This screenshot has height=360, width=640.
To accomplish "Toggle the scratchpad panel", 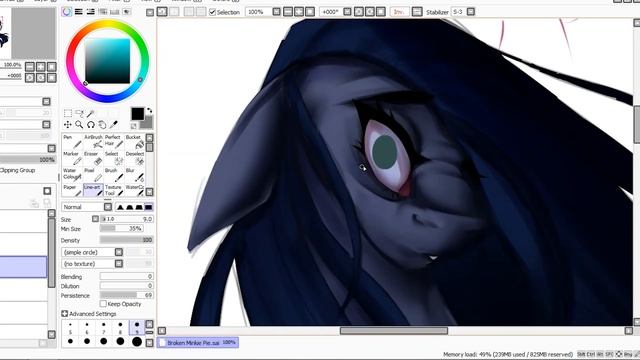I will coord(127,12).
